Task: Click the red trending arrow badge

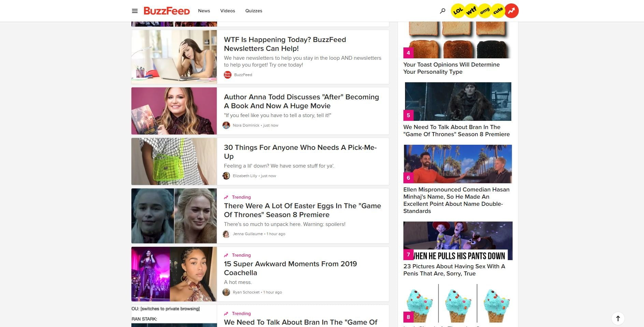Action: (x=512, y=11)
